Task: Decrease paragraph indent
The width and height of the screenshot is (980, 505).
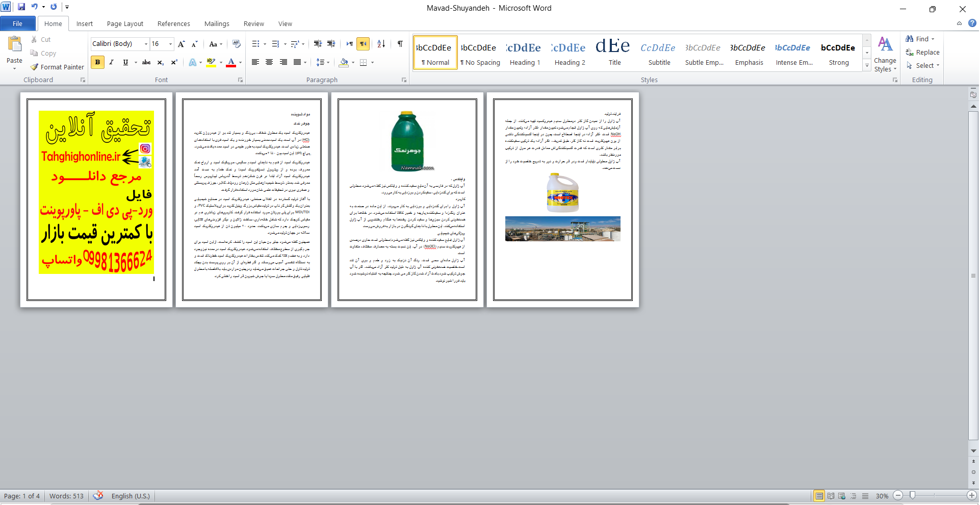Action: pos(318,44)
